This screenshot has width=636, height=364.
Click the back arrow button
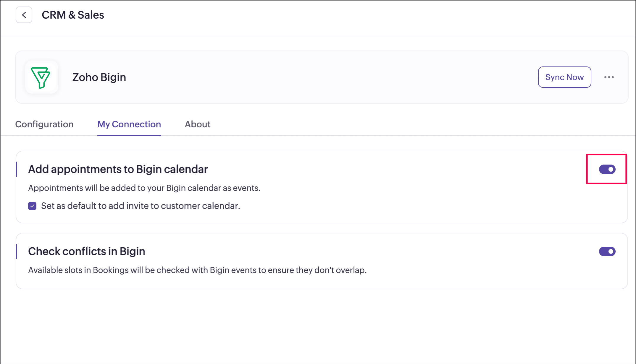pos(24,15)
